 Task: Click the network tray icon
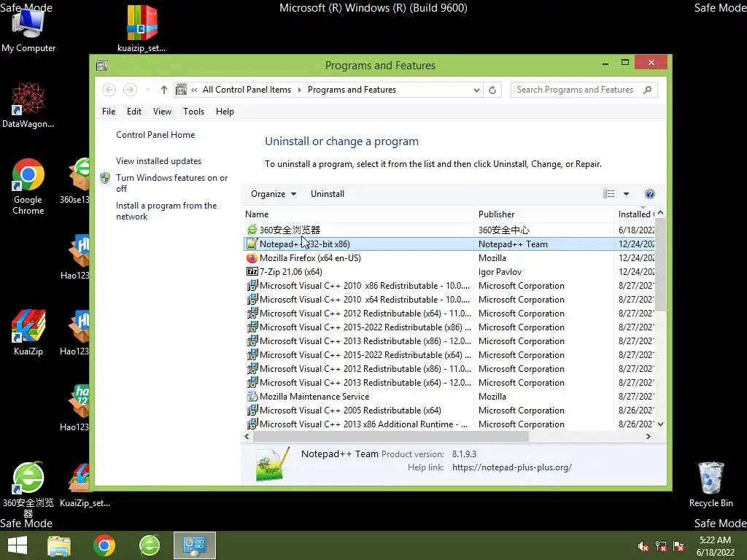click(x=661, y=546)
